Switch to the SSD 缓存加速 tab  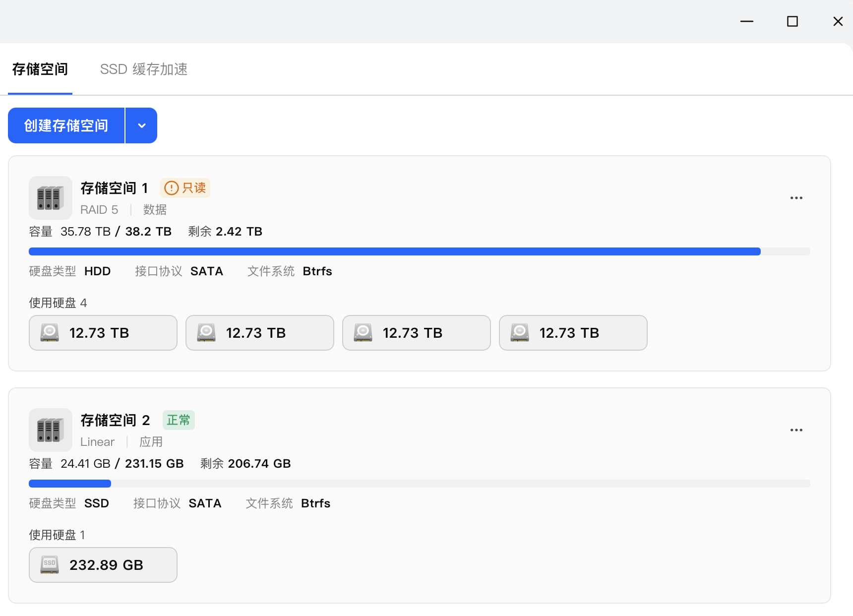(144, 69)
